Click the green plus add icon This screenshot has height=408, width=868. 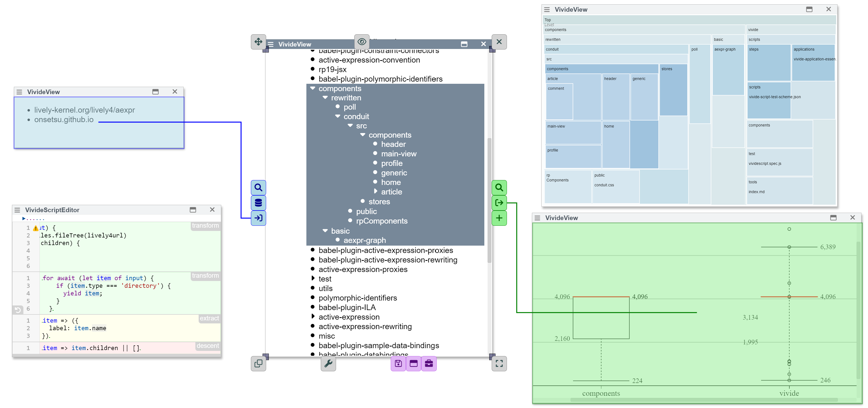coord(499,218)
